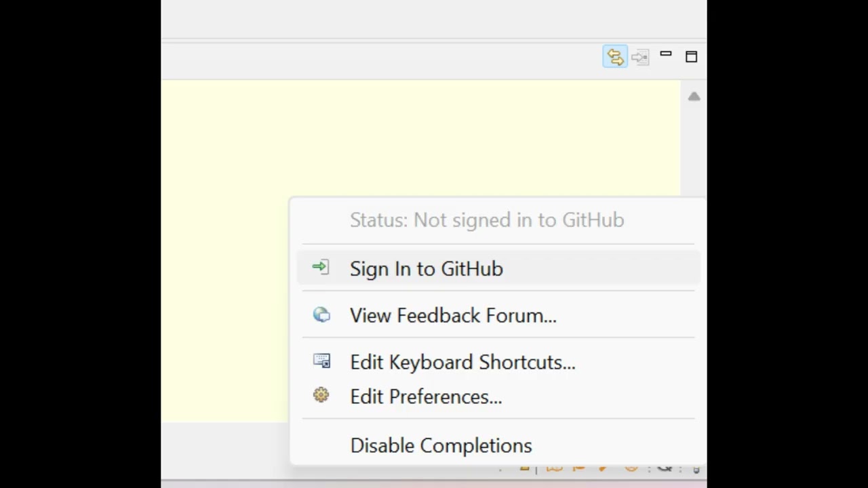Click the scrollbar up arrow

point(694,97)
